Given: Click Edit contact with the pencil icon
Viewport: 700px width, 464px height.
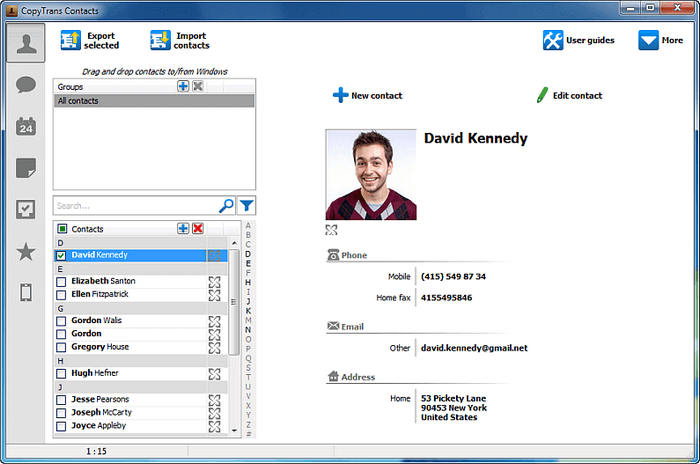Looking at the screenshot, I should [x=569, y=95].
